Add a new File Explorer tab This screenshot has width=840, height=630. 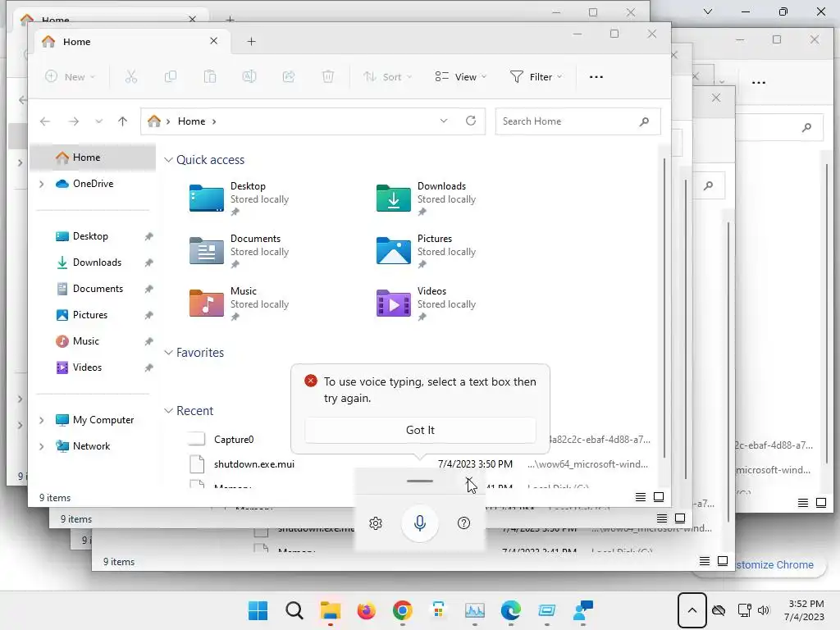tap(251, 41)
